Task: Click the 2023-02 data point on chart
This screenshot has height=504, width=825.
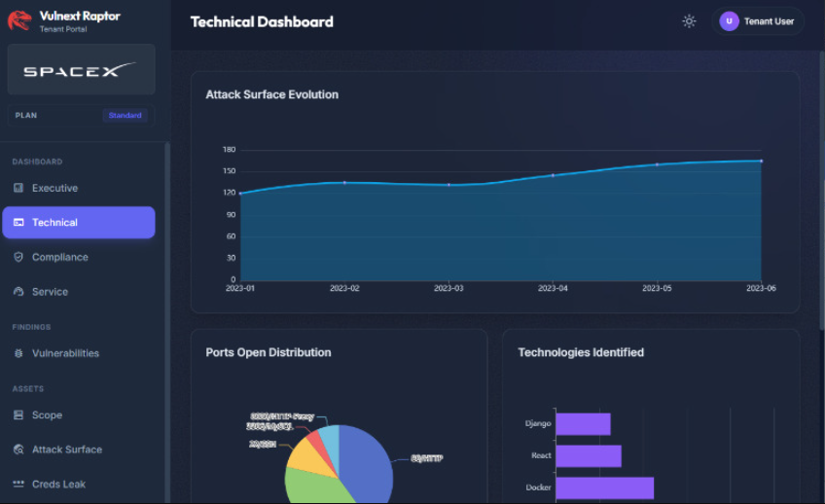Action: pyautogui.click(x=344, y=183)
